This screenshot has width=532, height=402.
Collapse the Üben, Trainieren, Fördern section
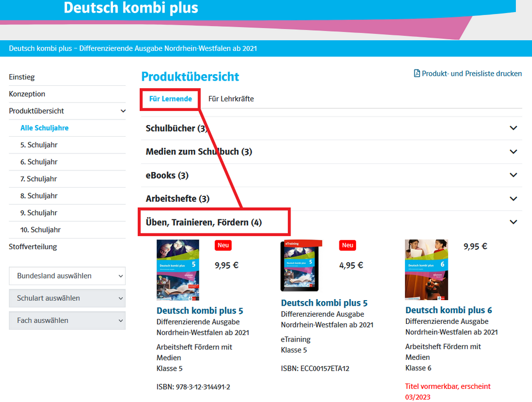513,222
